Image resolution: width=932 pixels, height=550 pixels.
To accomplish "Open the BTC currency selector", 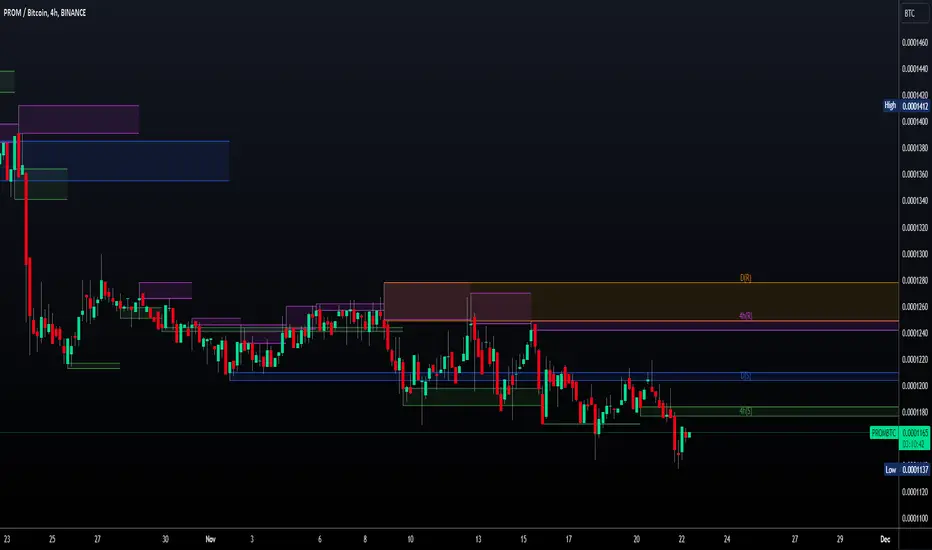I will [x=909, y=13].
